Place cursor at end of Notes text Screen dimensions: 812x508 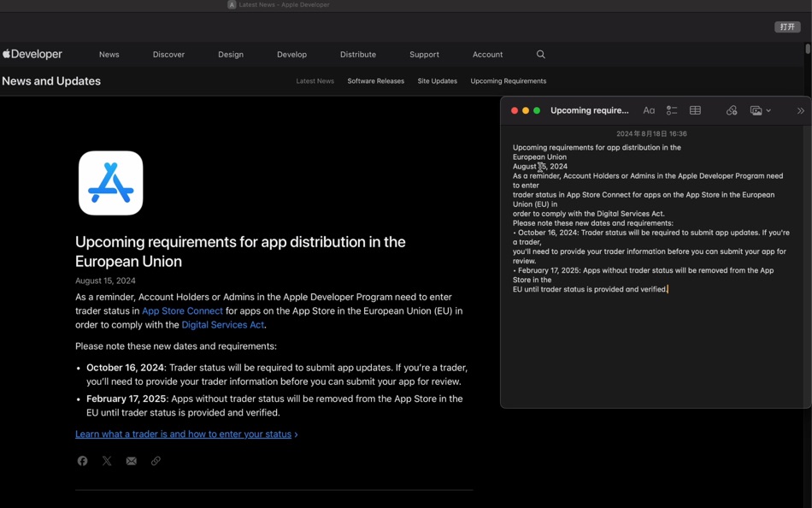668,289
